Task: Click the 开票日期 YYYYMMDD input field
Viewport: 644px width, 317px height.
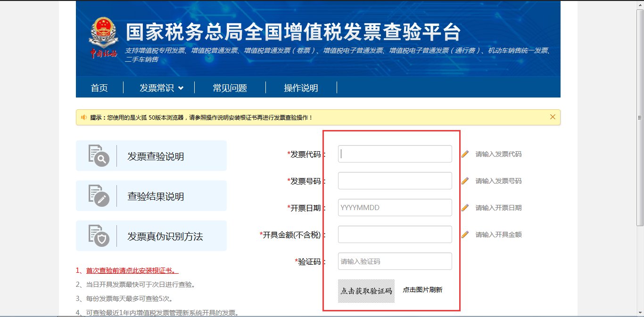Action: point(395,207)
